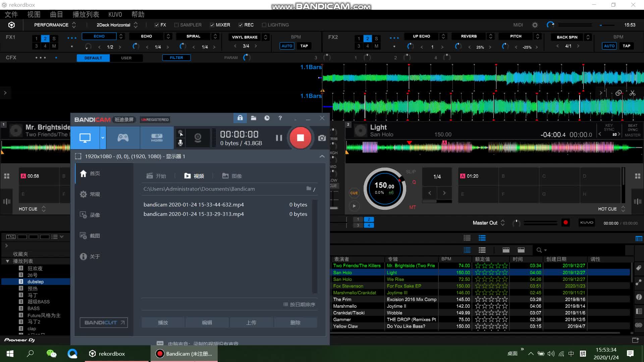Open the KUVO menu
The image size is (644, 362).
[115, 14]
